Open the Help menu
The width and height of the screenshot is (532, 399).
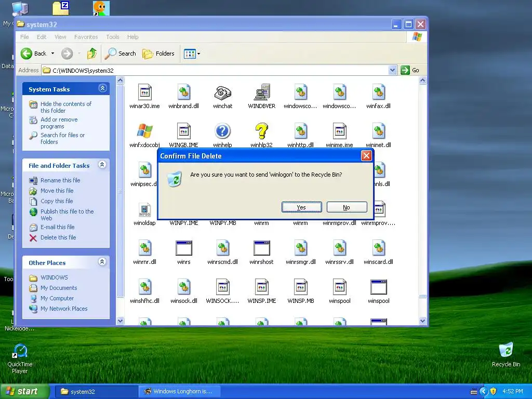point(132,37)
